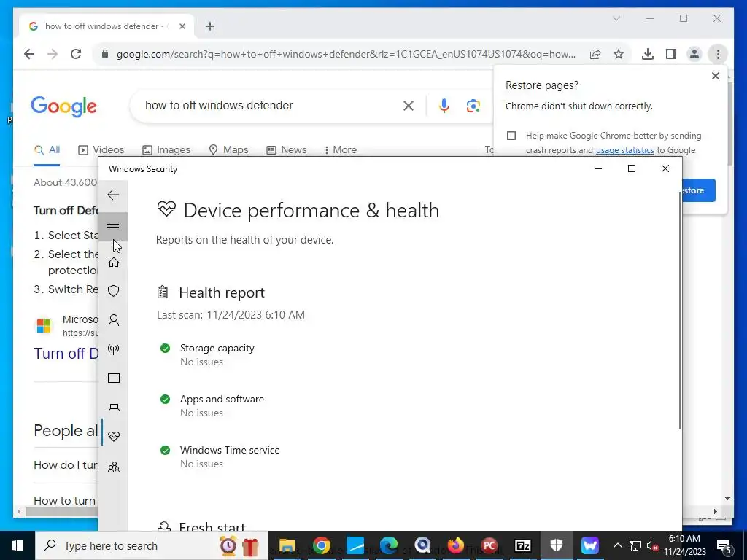Open new Chrome tab with plus

click(210, 26)
